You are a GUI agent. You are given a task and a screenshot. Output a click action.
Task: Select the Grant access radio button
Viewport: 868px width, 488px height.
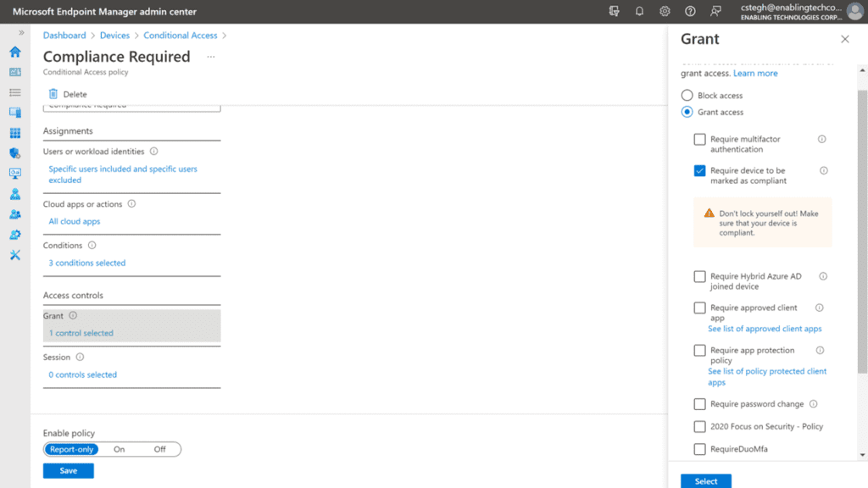(687, 112)
